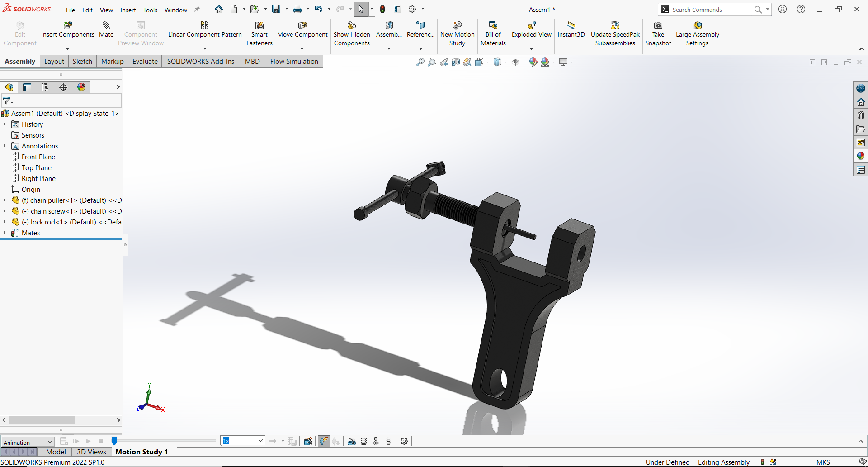This screenshot has width=868, height=467.
Task: Expand lock rod component tree
Action: point(5,222)
